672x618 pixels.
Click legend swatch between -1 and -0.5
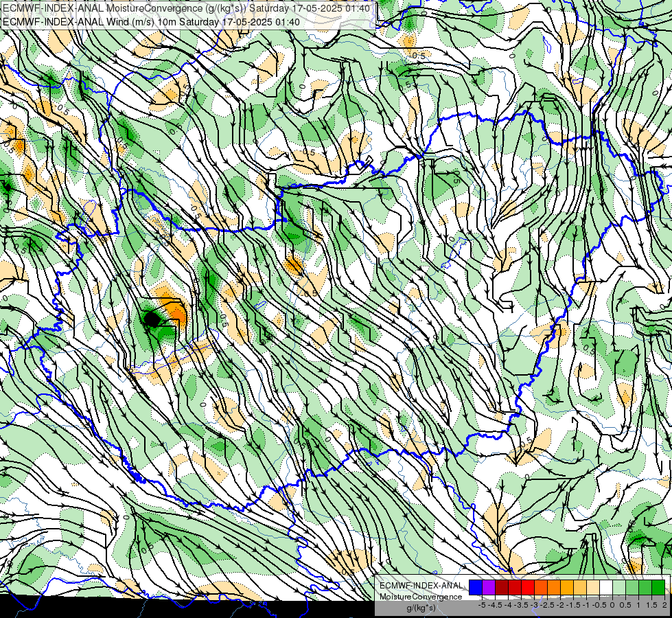pos(593,587)
